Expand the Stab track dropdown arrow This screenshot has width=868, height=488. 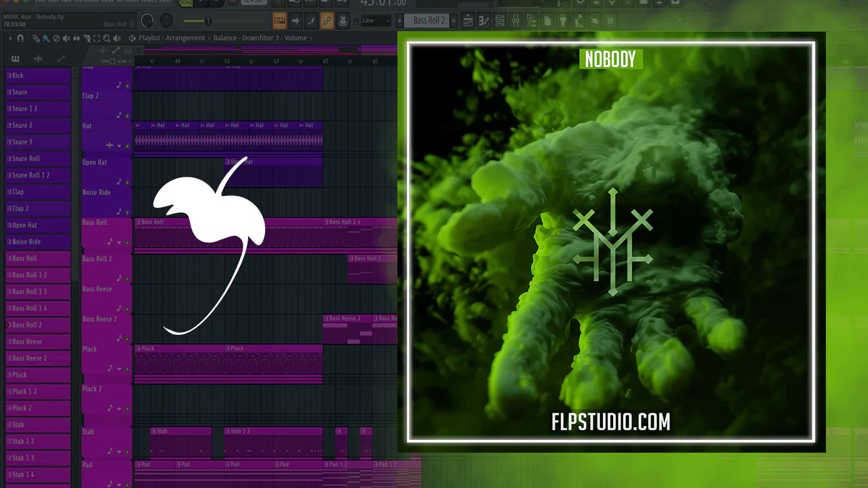click(x=119, y=451)
